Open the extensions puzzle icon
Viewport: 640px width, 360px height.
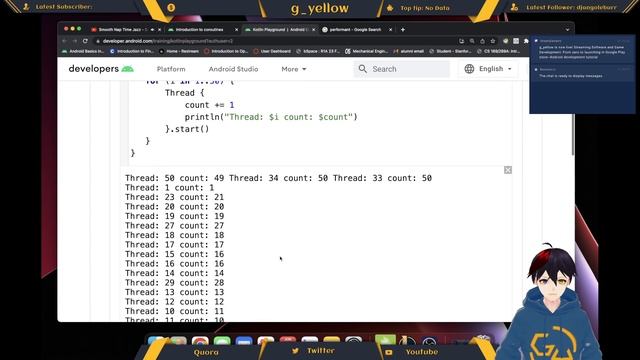pos(526,41)
